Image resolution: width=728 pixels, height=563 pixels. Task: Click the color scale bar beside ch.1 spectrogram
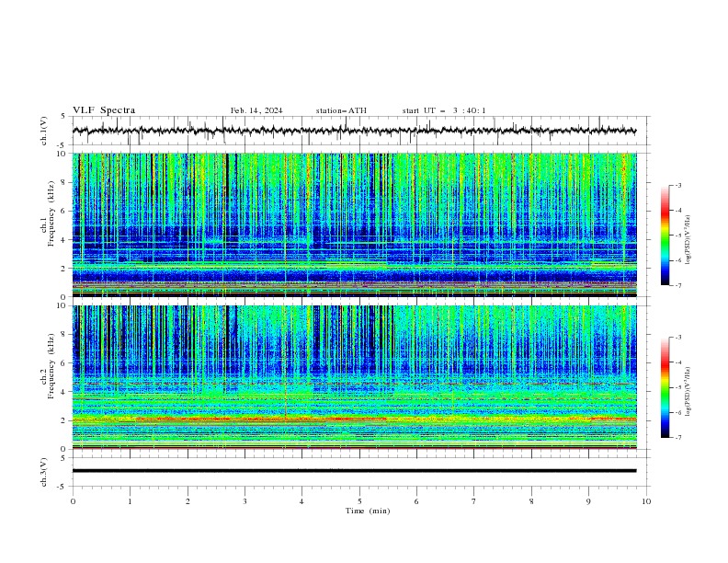click(x=665, y=236)
